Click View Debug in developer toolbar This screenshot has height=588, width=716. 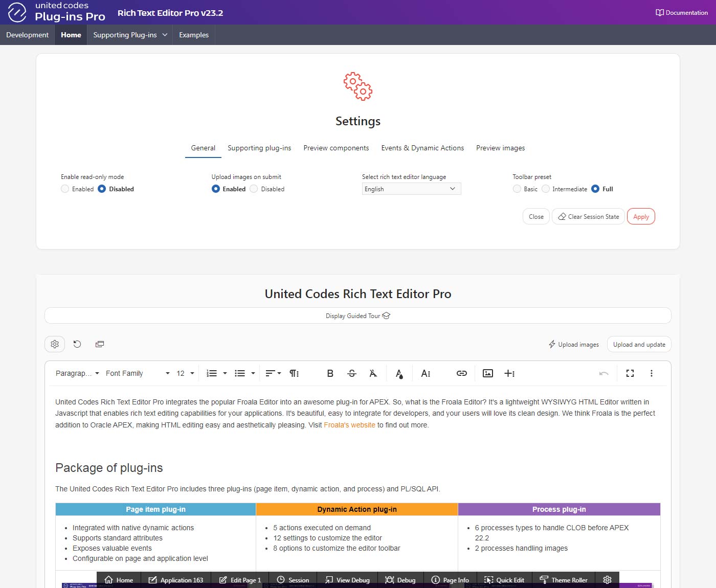[x=347, y=580]
